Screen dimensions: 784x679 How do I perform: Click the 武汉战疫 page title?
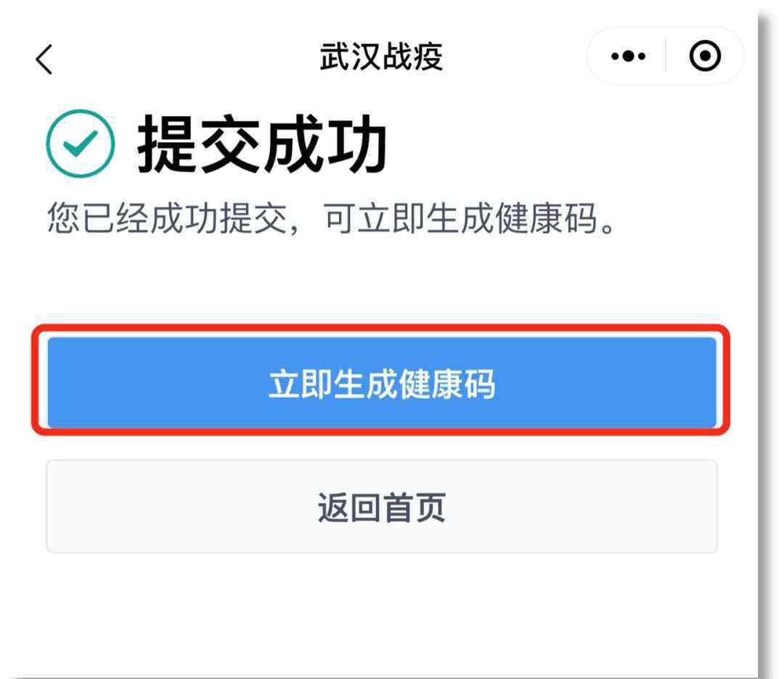coord(382,57)
